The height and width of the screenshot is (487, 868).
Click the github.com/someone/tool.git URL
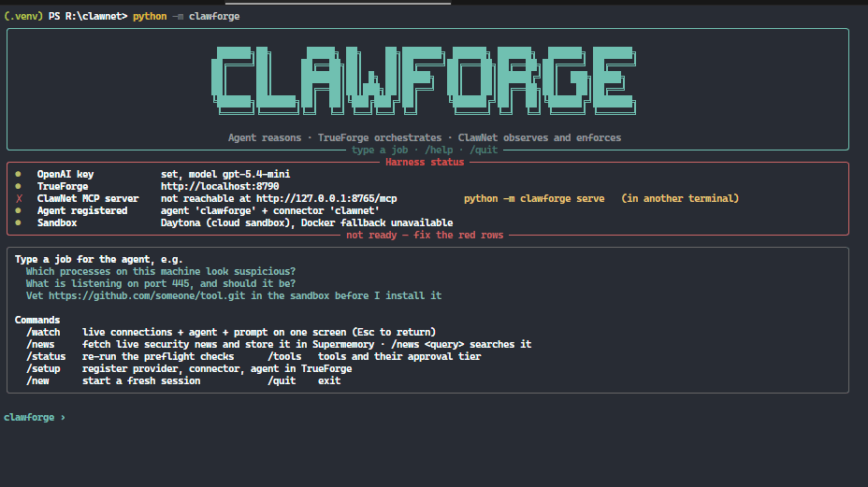tap(147, 295)
